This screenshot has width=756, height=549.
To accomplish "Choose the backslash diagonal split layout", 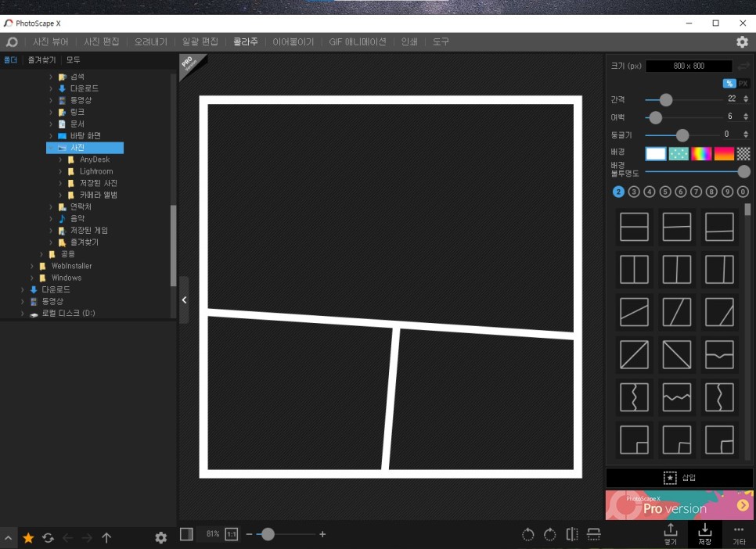I will tap(676, 354).
